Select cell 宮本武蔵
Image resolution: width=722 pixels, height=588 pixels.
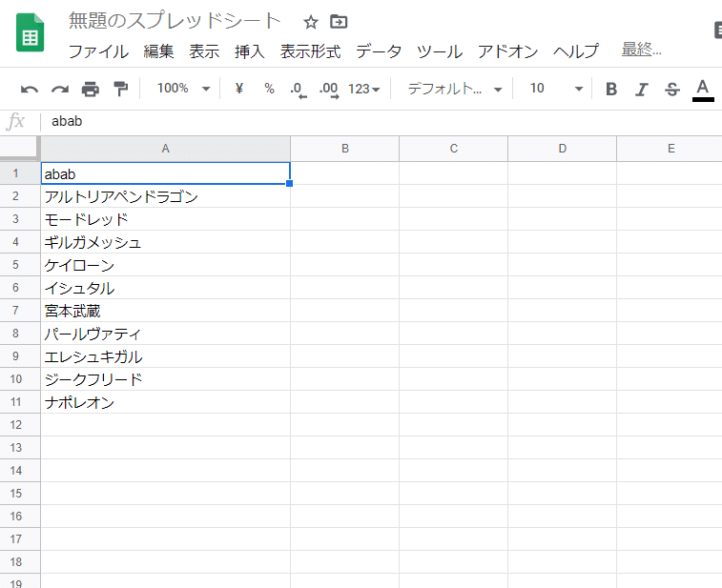point(166,311)
